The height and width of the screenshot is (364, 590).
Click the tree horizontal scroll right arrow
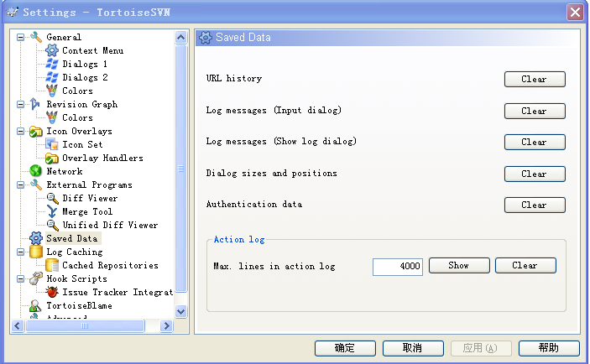coord(166,325)
